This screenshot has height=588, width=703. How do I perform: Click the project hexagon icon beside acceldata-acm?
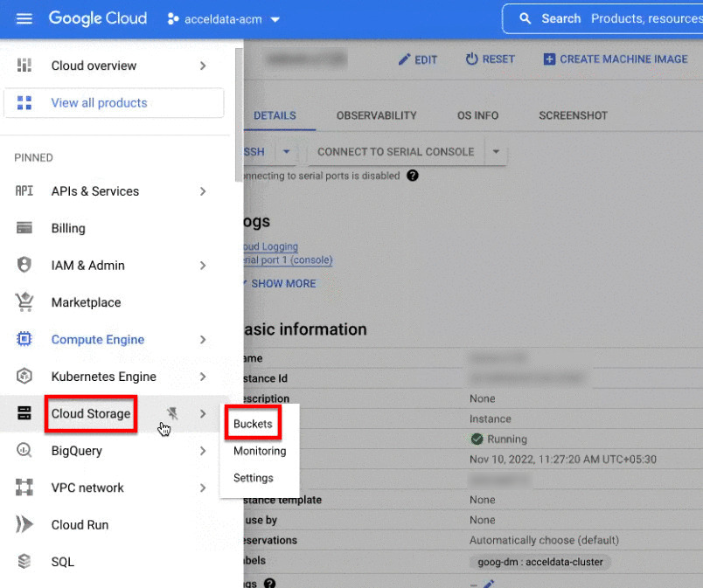[173, 19]
